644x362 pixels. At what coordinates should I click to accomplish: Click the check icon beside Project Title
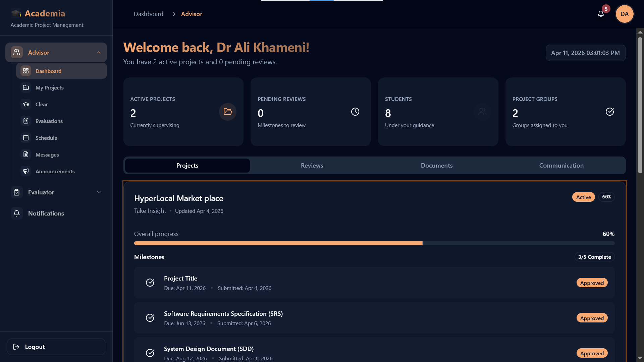(150, 283)
